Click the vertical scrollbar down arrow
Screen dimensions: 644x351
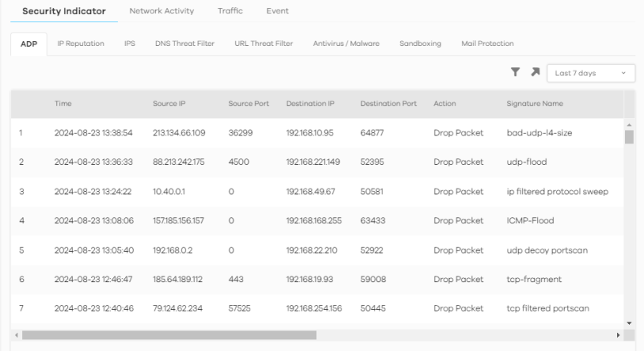click(630, 322)
